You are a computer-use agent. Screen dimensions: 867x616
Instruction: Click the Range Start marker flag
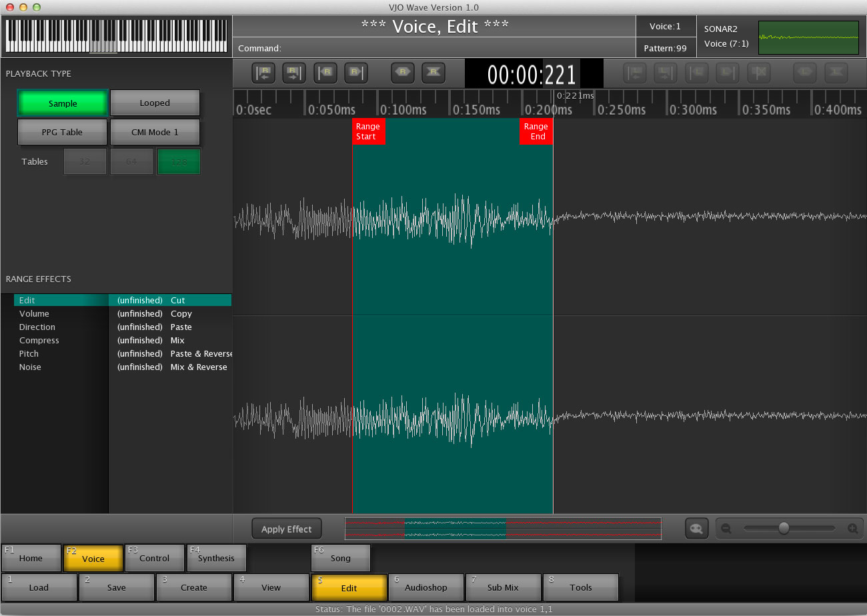pyautogui.click(x=368, y=131)
